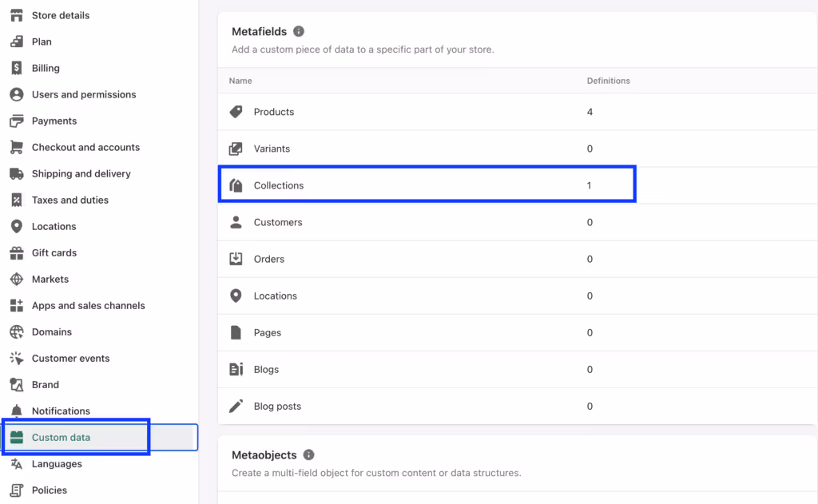The height and width of the screenshot is (504, 818).
Task: Click the Variants icon in Metafields table
Action: 236,149
